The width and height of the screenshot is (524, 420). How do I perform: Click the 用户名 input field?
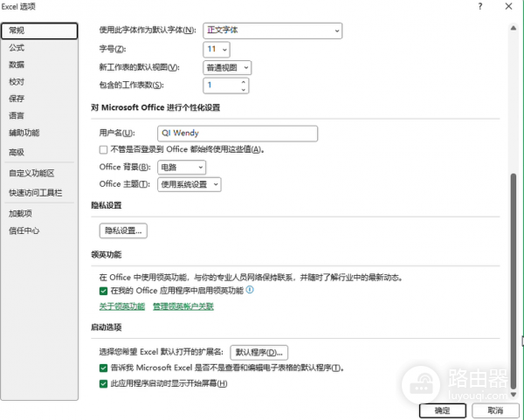coord(238,134)
